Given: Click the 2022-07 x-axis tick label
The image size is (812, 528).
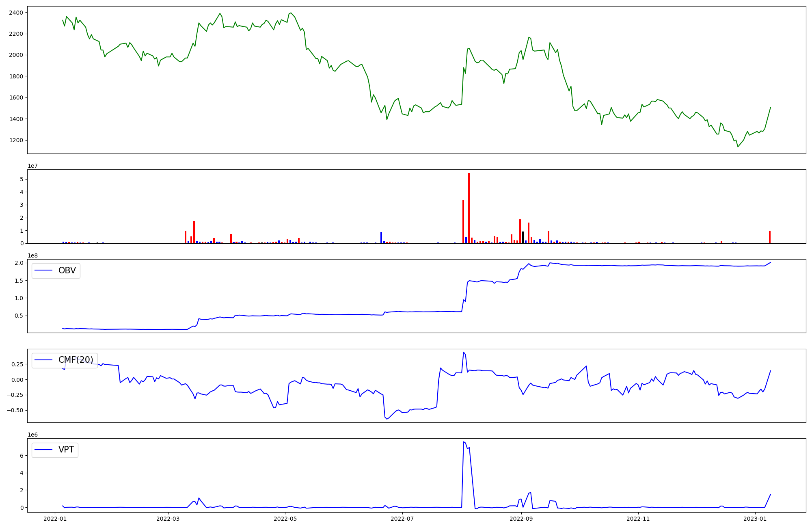Looking at the screenshot, I should coord(402,519).
